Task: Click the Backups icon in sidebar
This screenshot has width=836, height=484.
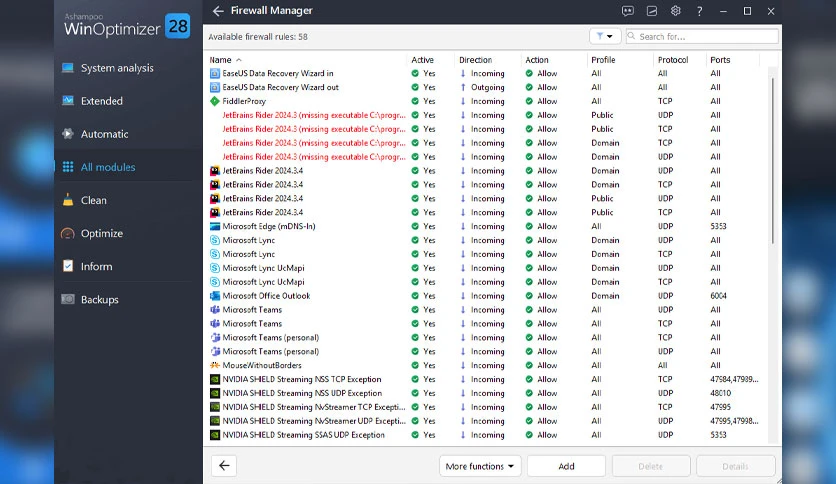Action: pos(68,299)
